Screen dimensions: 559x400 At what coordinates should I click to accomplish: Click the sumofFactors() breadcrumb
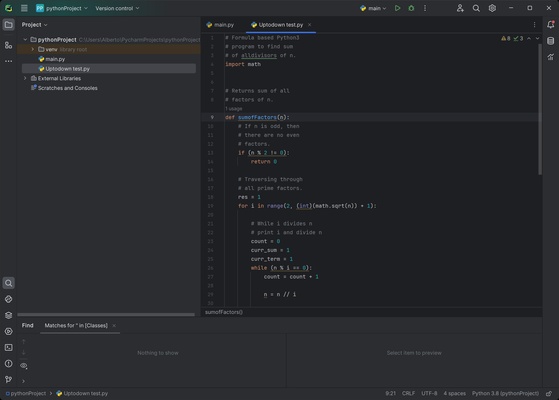(x=224, y=312)
